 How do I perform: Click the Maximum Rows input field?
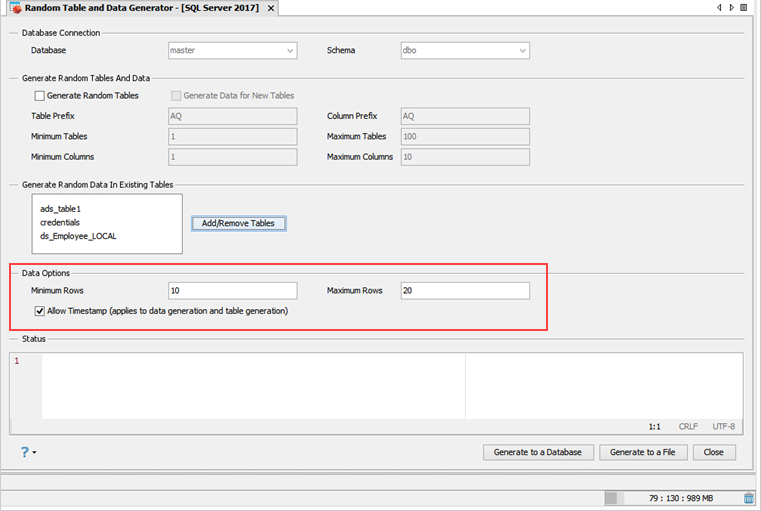click(465, 291)
